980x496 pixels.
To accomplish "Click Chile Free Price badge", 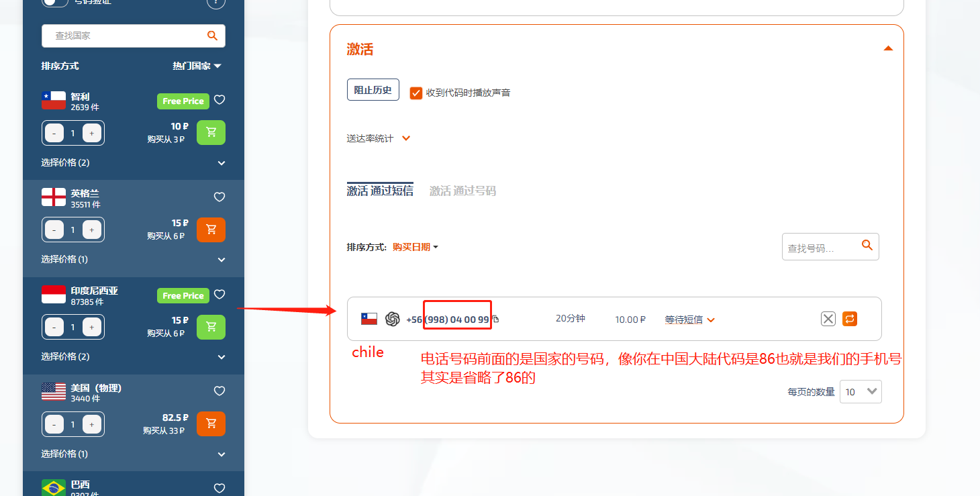I will coord(183,101).
